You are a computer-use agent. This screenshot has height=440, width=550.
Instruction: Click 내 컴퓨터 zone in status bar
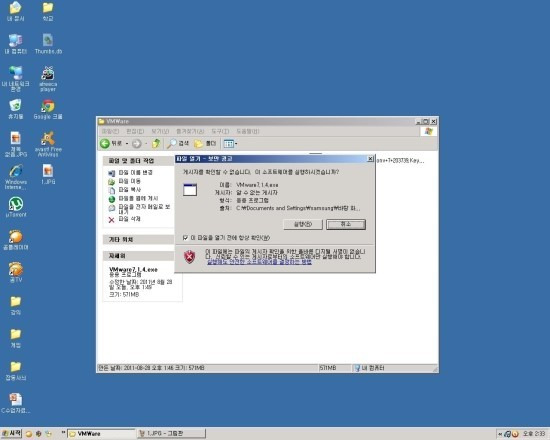pos(369,368)
